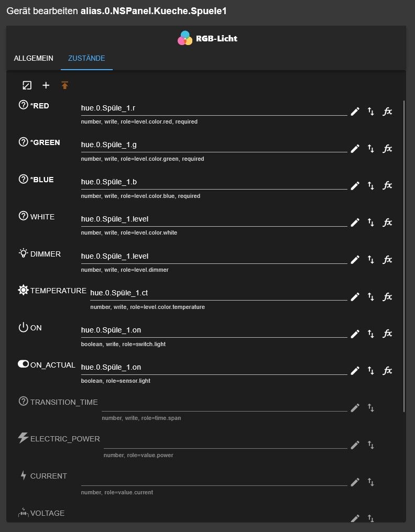Click the RED state ID input field
Image resolution: width=415 pixels, height=532 pixels.
tap(213, 108)
